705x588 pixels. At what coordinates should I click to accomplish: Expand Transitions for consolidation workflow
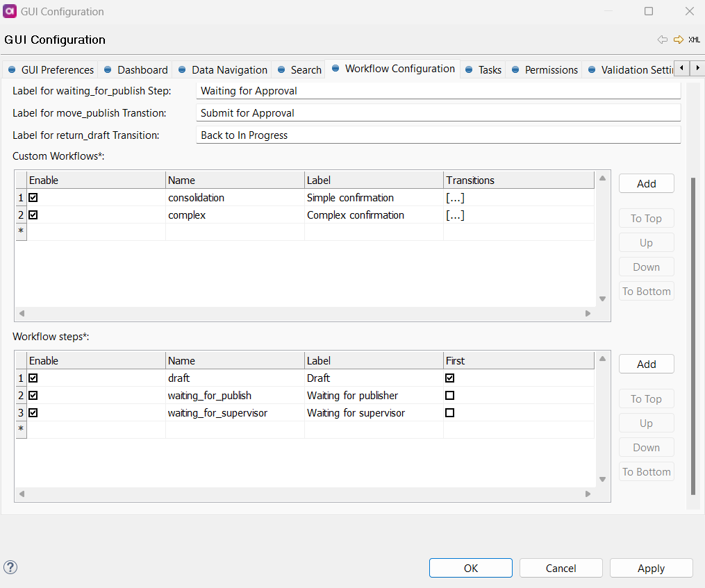[x=455, y=198]
